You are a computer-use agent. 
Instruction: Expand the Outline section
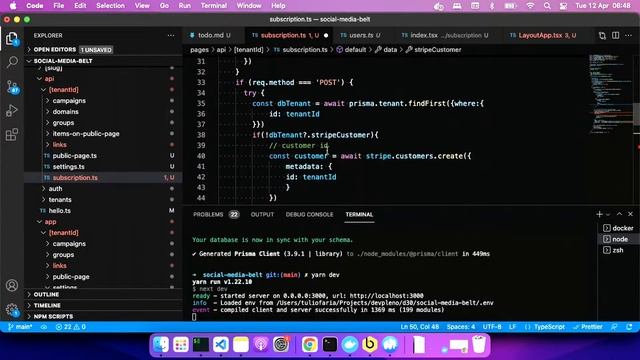tap(46, 294)
